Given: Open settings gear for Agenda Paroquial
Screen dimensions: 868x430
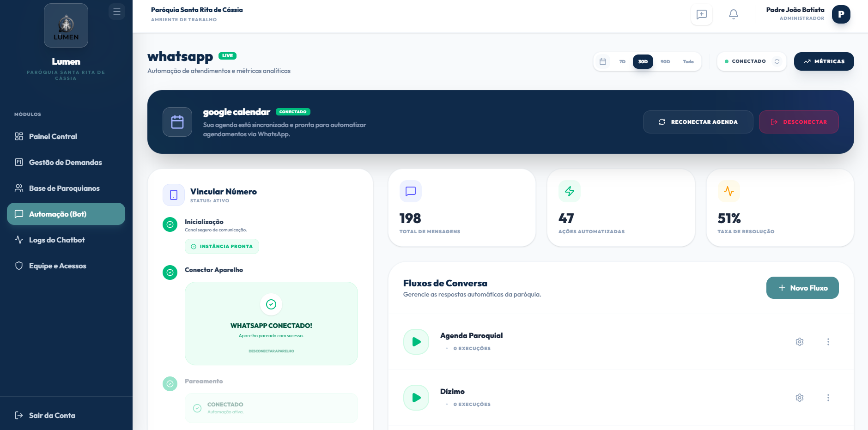Looking at the screenshot, I should (800, 342).
